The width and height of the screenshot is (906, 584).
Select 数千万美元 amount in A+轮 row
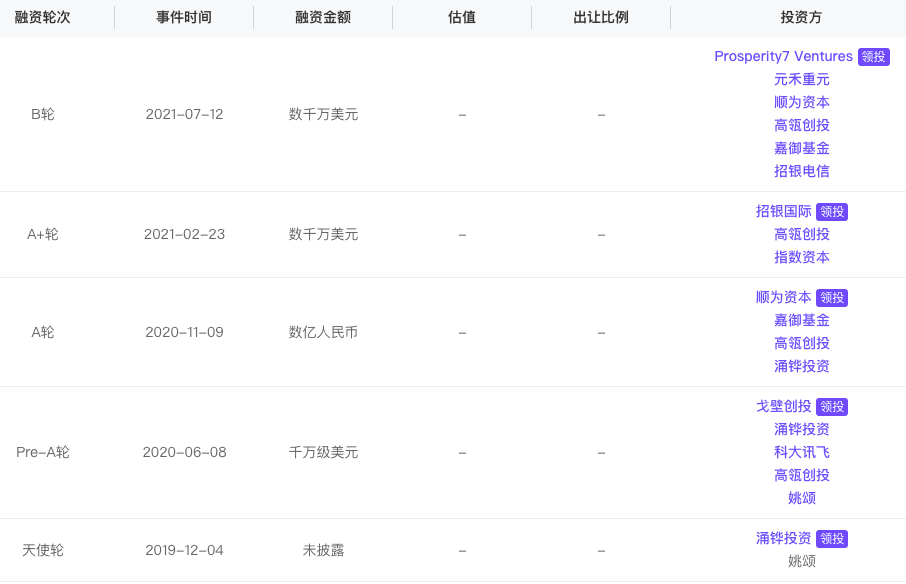coord(323,235)
